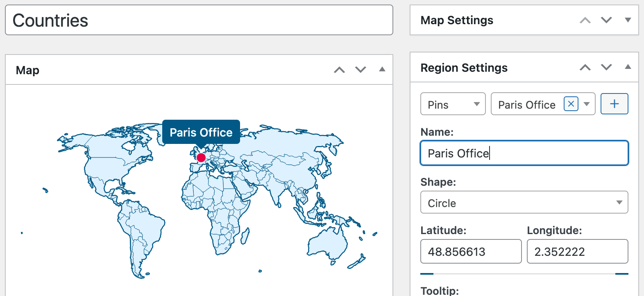
Task: Move Map panel up arrow
Action: click(339, 70)
